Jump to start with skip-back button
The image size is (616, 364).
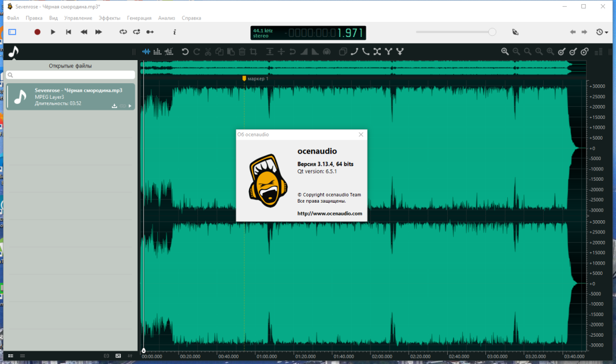point(69,32)
